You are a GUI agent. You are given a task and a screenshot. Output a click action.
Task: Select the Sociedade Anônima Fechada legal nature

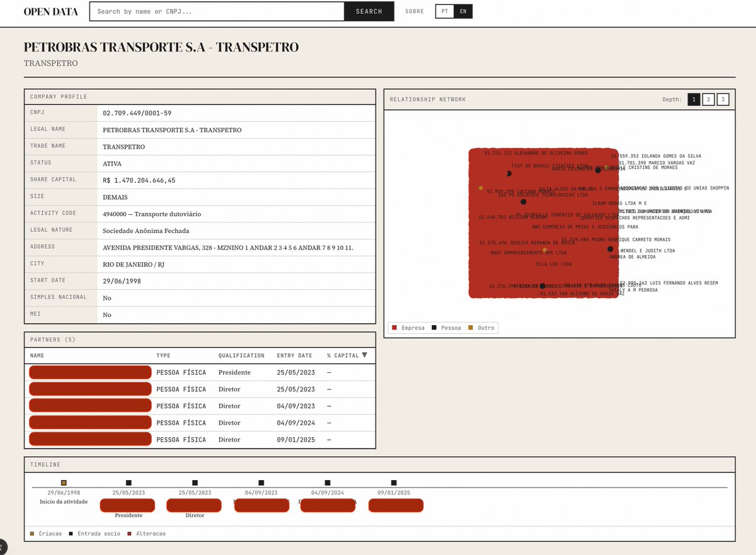tap(146, 231)
